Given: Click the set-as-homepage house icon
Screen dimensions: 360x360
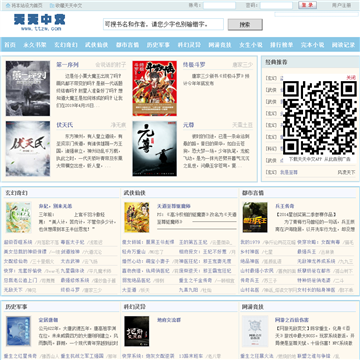Looking at the screenshot, I should (x=8, y=5).
